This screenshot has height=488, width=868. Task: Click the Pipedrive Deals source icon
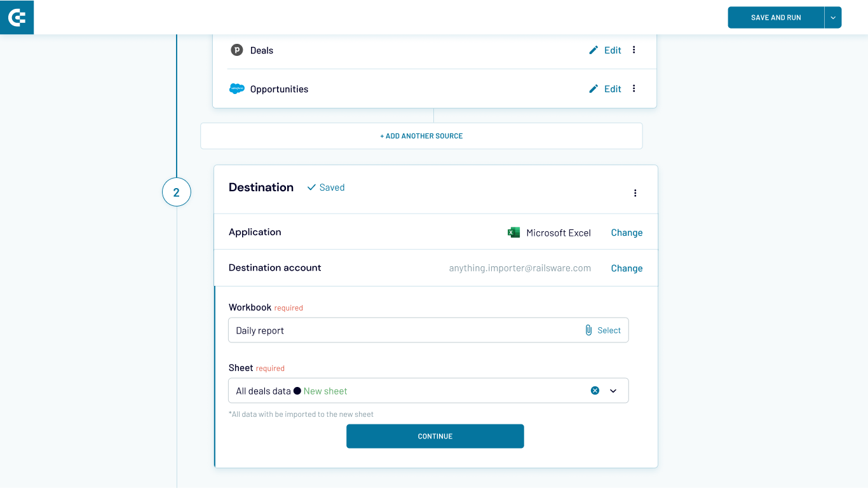coord(237,50)
